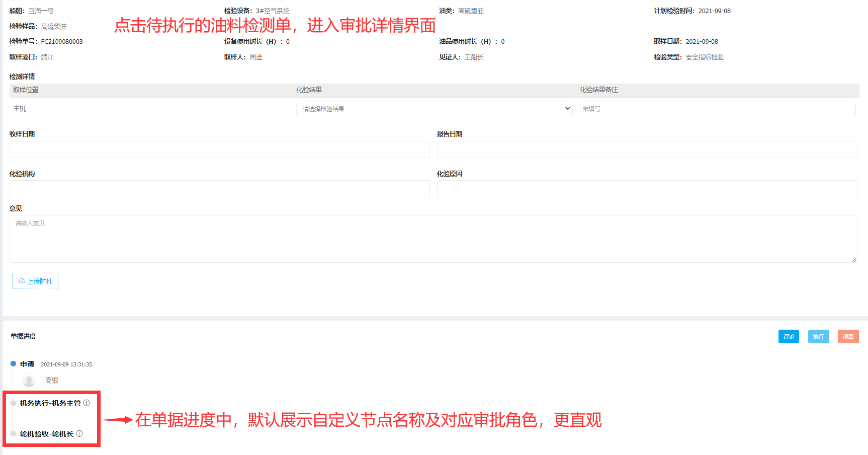Click ship name 互海一号
The image size is (868, 455).
(41, 11)
